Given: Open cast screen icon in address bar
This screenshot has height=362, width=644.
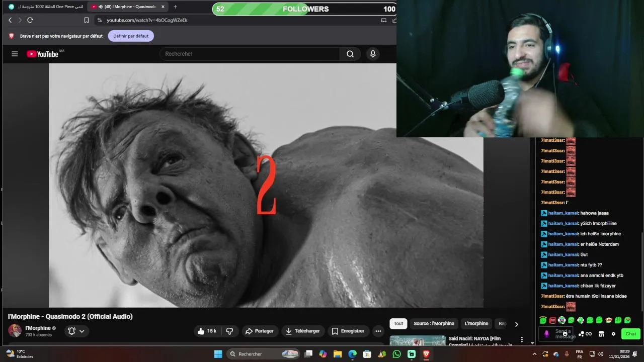Looking at the screenshot, I should (x=383, y=20).
